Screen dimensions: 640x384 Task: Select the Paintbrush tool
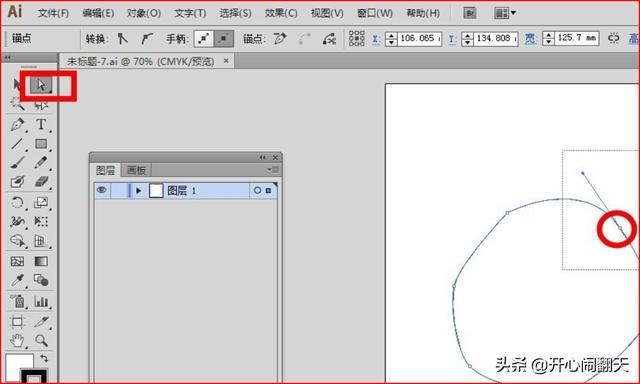(17, 162)
